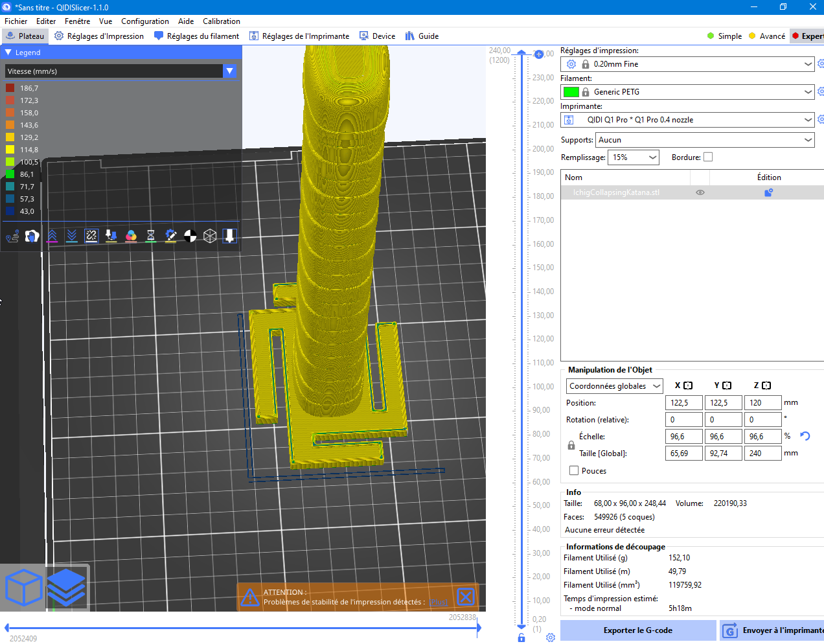Click the RGB color circles icon
824x644 pixels.
click(x=131, y=236)
